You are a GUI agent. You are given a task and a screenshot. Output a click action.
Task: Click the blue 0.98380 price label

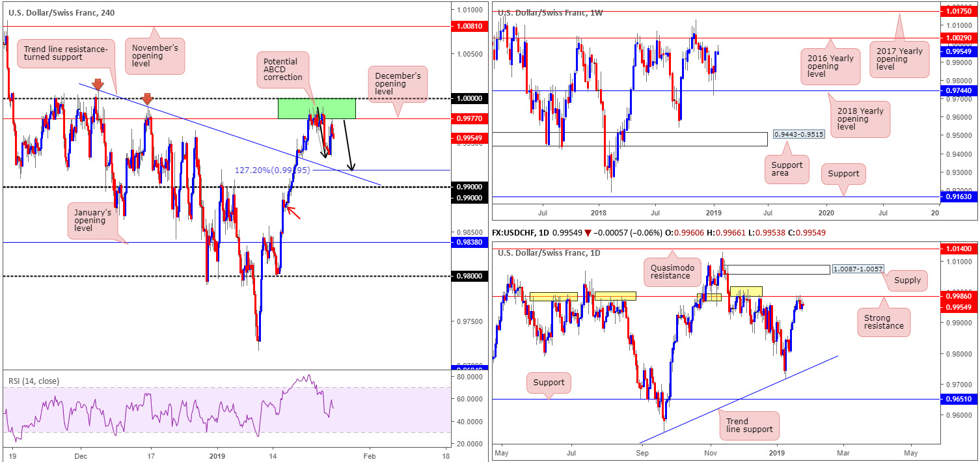pyautogui.click(x=470, y=243)
